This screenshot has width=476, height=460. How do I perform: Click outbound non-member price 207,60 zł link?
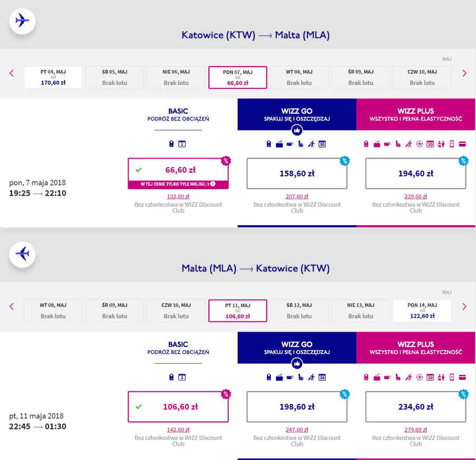pyautogui.click(x=297, y=197)
